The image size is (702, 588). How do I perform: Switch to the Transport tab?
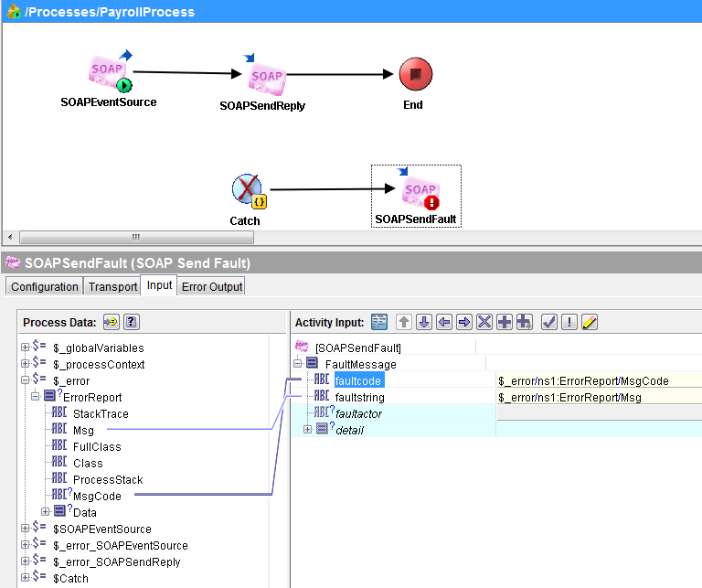click(112, 286)
